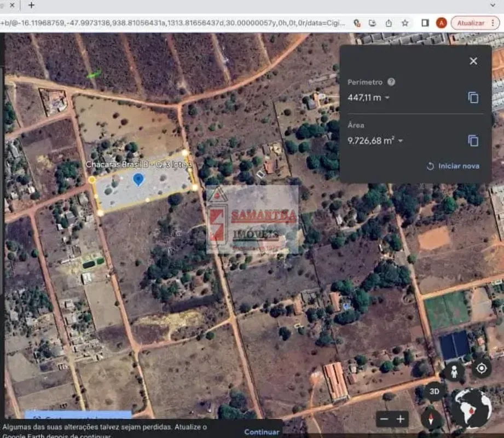The image size is (504, 438).
Task: Bookmark this page with the star
Action: pos(405,23)
